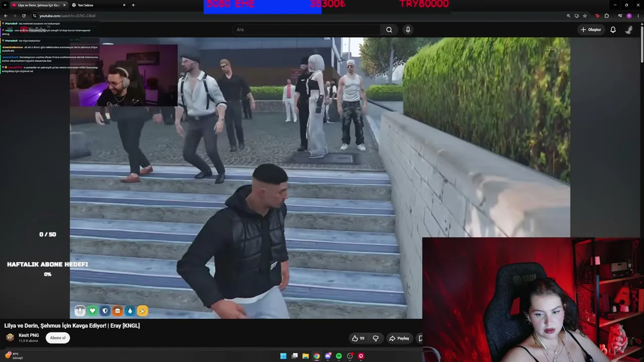Open the red circular app on taskbar
The height and width of the screenshot is (362, 644).
pos(361,356)
